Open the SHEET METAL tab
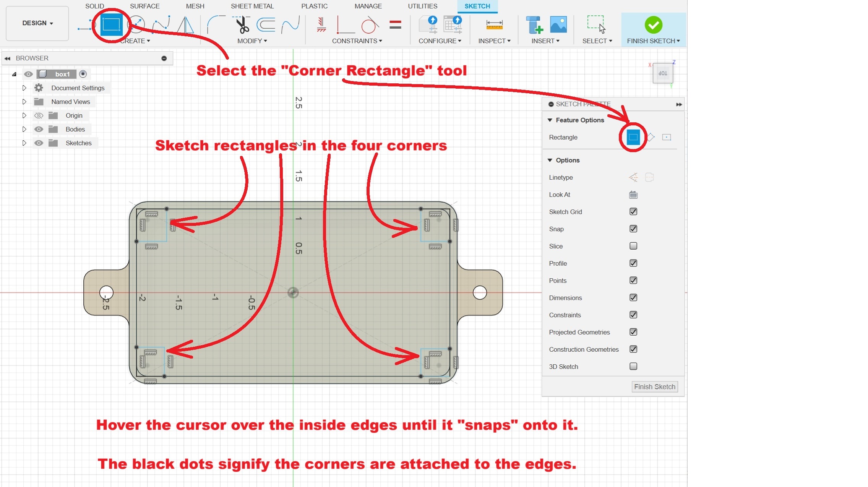The width and height of the screenshot is (868, 487). coord(252,6)
